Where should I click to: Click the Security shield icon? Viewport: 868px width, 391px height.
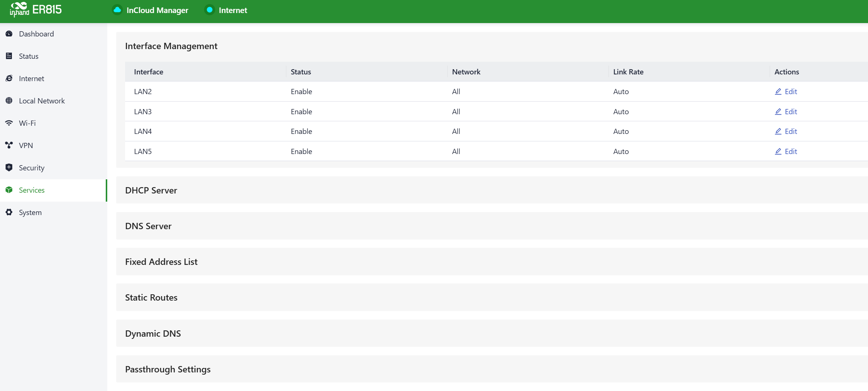coord(9,168)
